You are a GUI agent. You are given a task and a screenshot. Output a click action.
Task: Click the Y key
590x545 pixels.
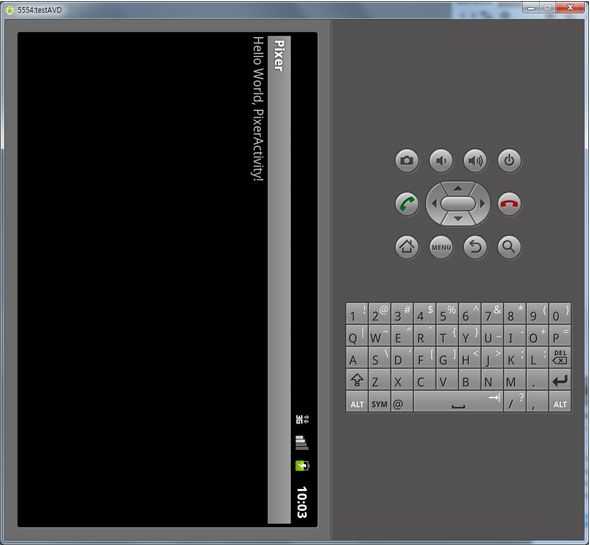click(x=470, y=335)
